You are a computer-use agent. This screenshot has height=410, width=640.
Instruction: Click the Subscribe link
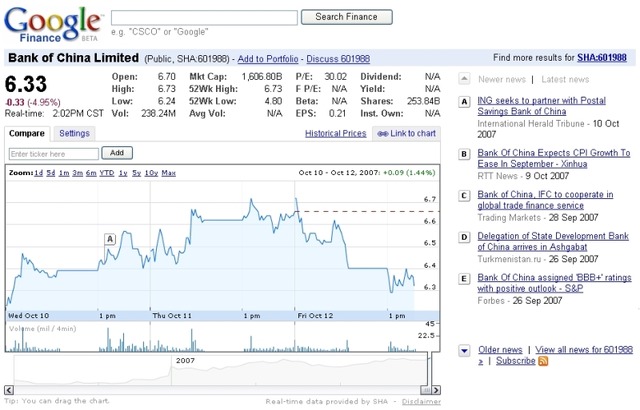[516, 361]
